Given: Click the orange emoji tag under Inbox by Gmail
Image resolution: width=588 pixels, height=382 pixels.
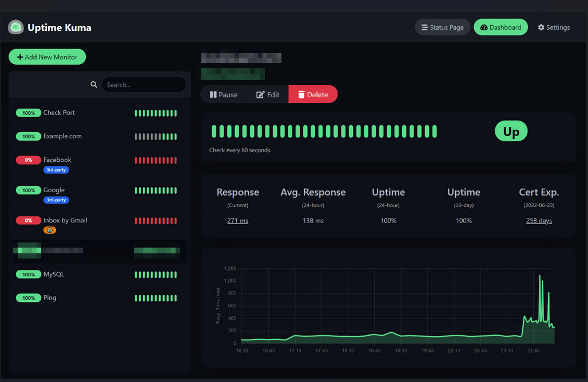Looking at the screenshot, I should (50, 230).
